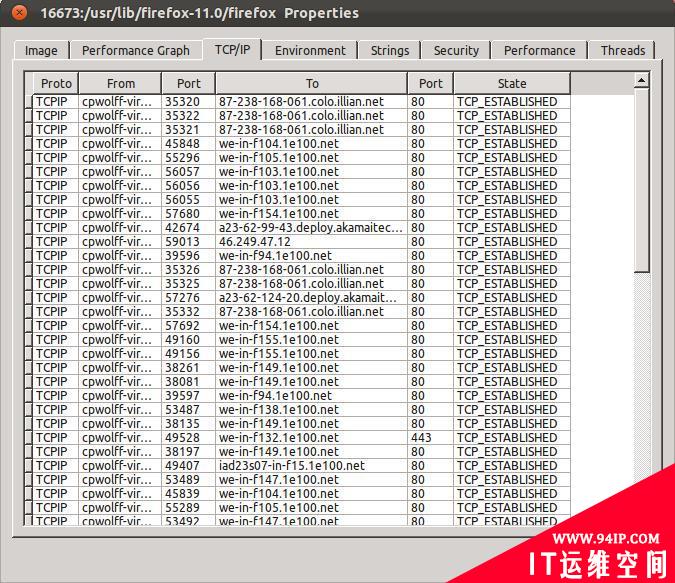The width and height of the screenshot is (675, 583).
Task: Click the row handle for port 35320
Action: point(28,102)
